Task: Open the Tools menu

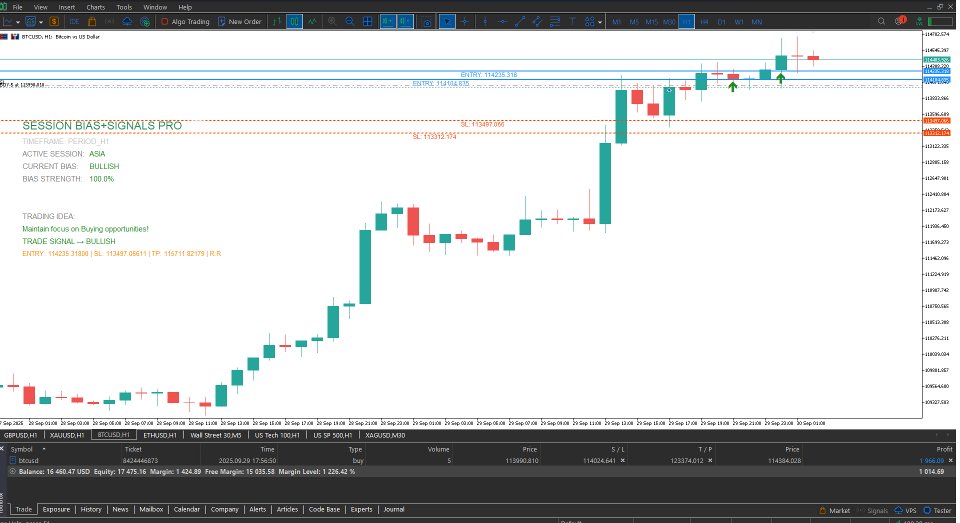Action: tap(124, 7)
